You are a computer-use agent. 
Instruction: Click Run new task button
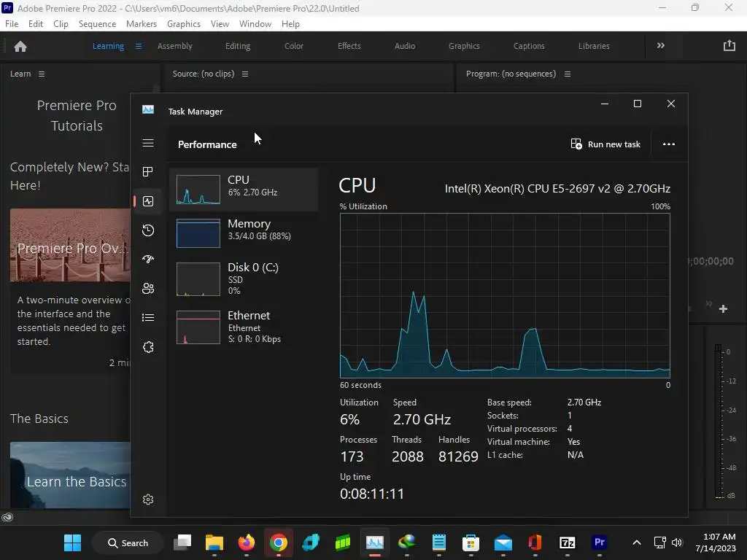click(605, 144)
